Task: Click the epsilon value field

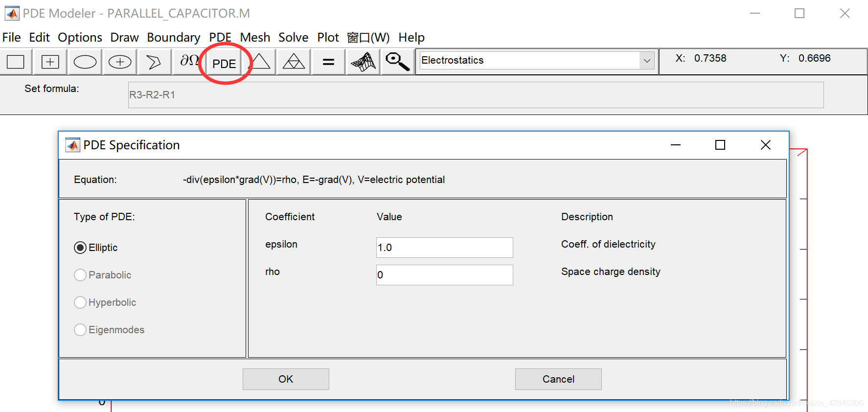Action: 444,248
